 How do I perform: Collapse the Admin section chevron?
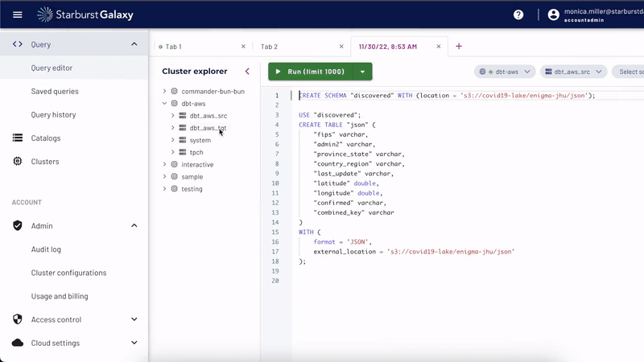pos(134,225)
